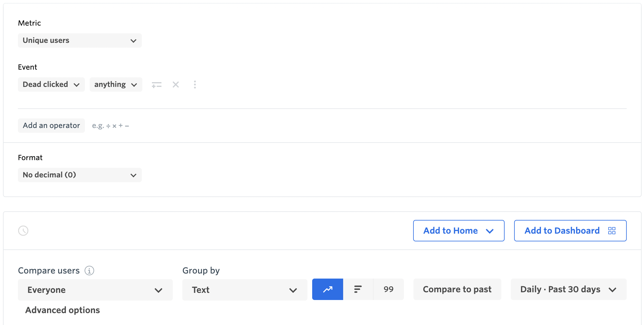Click the clock history icon
This screenshot has height=325, width=644.
tap(23, 231)
